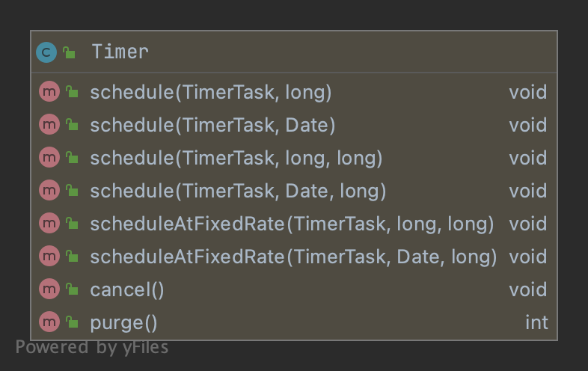This screenshot has width=588, height=371.
Task: Click the public lock icon next to Timer
Action: coord(70,52)
